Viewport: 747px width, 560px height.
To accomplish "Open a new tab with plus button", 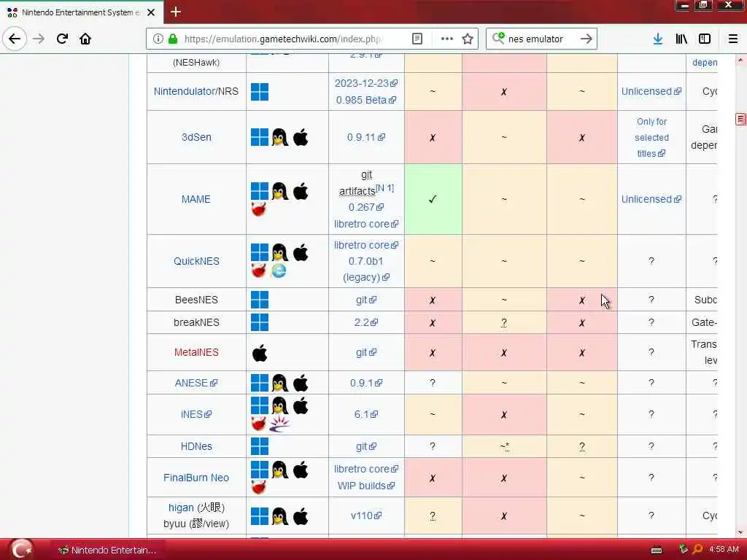I will 175,12.
